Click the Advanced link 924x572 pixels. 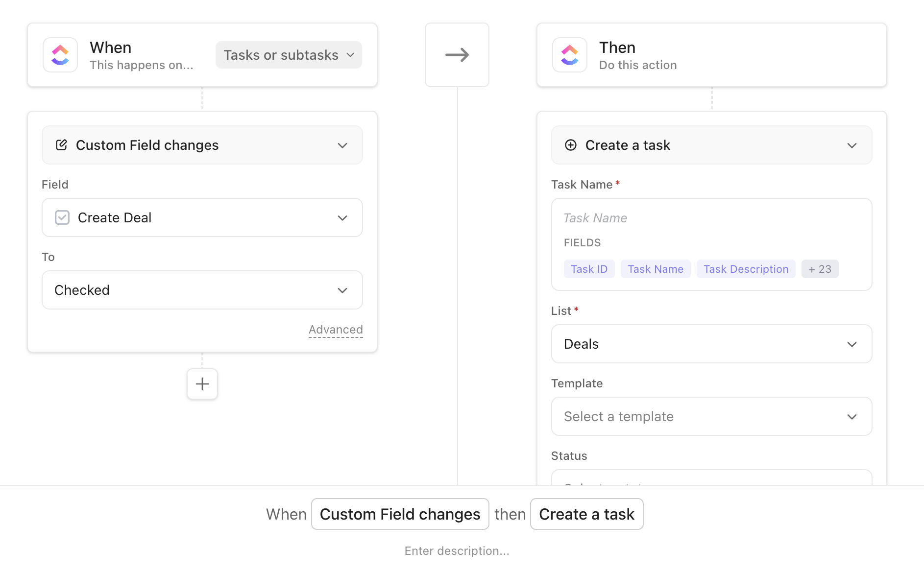[336, 330]
